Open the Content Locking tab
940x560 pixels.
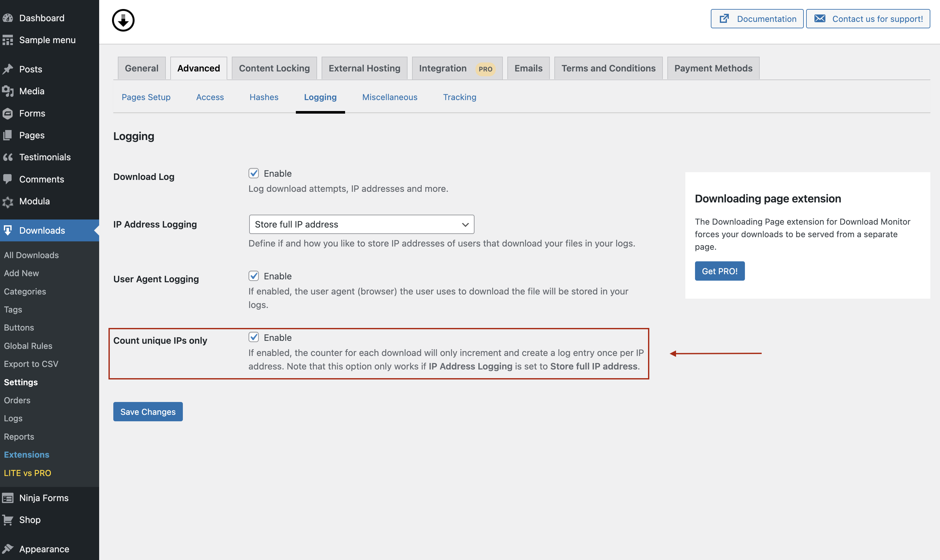tap(274, 68)
